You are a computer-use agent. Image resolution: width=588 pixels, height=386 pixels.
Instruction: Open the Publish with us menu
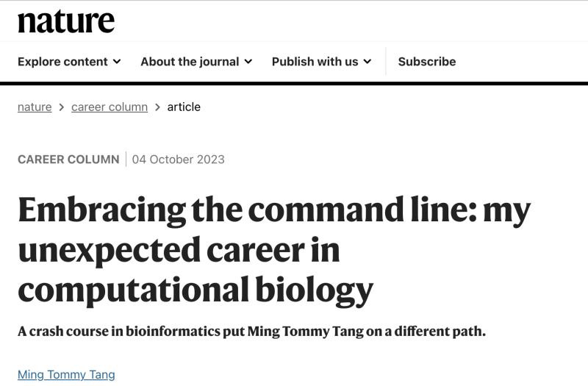pos(322,62)
